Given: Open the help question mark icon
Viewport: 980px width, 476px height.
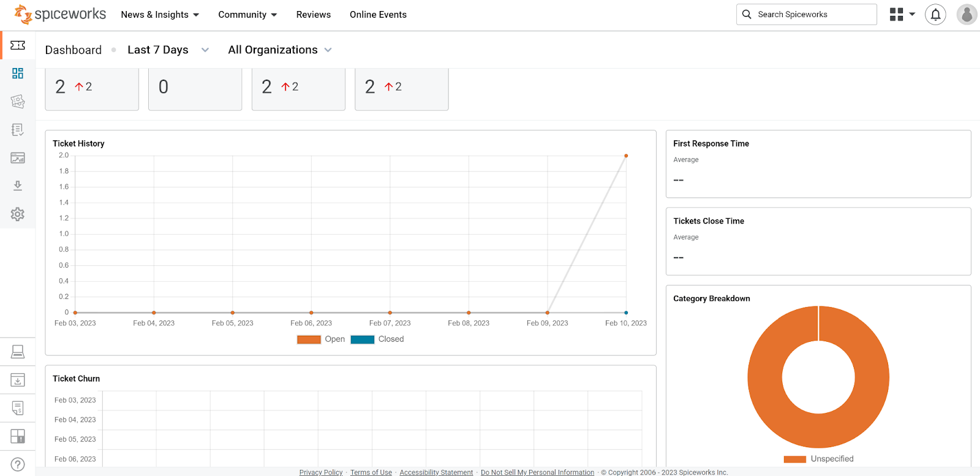Looking at the screenshot, I should (18, 464).
